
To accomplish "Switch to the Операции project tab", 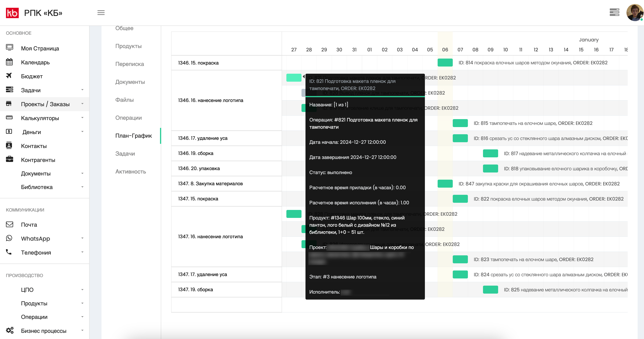I will (128, 118).
